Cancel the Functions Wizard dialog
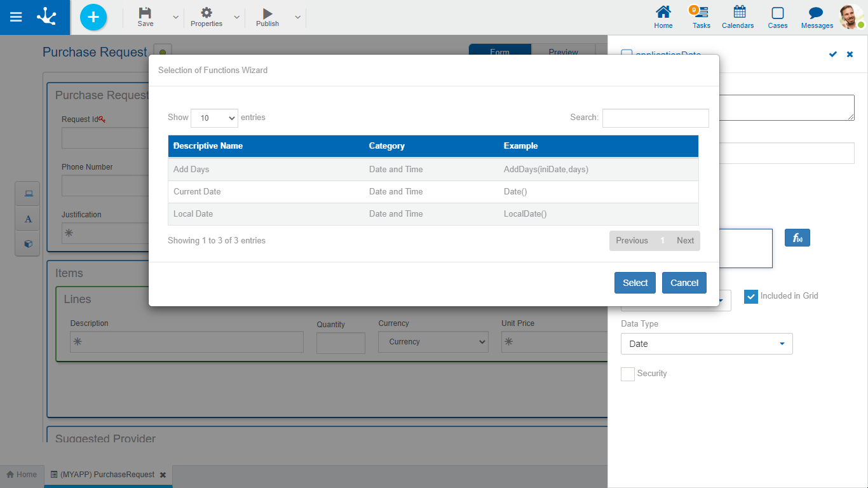 (x=684, y=283)
